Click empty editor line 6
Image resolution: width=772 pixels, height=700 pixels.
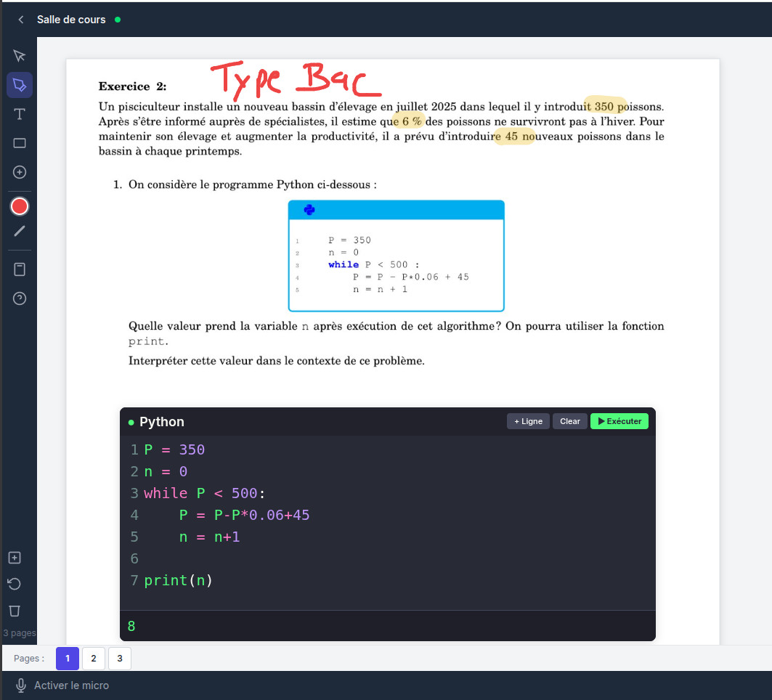[387, 558]
